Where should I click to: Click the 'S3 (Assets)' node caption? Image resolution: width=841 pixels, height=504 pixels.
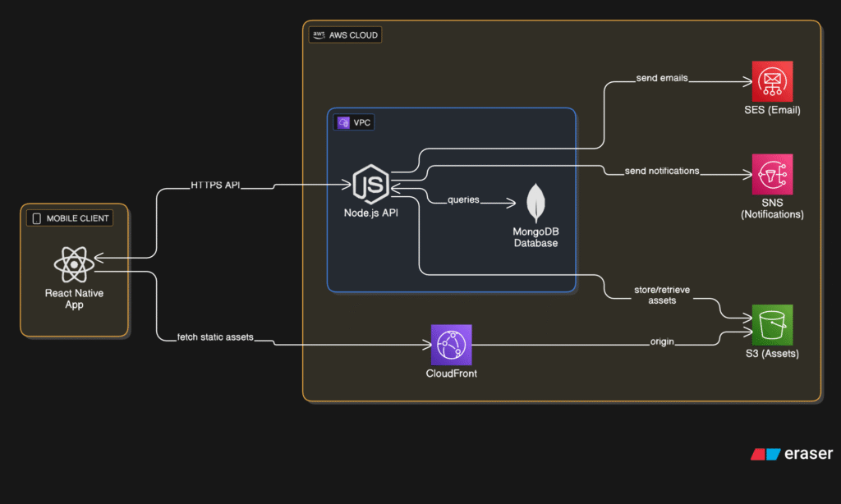pos(772,353)
